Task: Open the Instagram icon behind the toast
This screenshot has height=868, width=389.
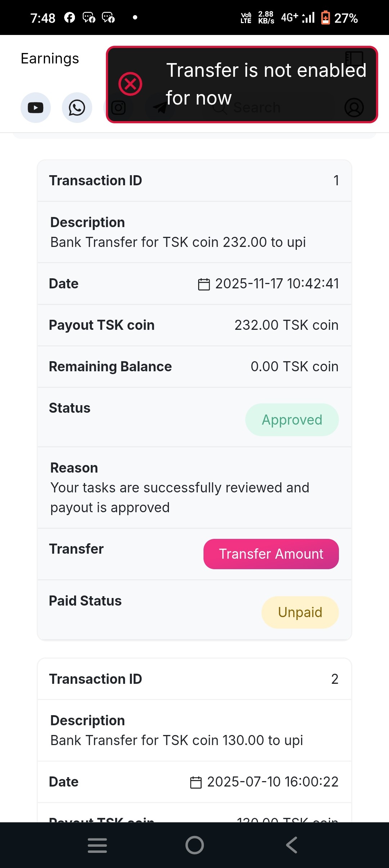Action: point(118,108)
